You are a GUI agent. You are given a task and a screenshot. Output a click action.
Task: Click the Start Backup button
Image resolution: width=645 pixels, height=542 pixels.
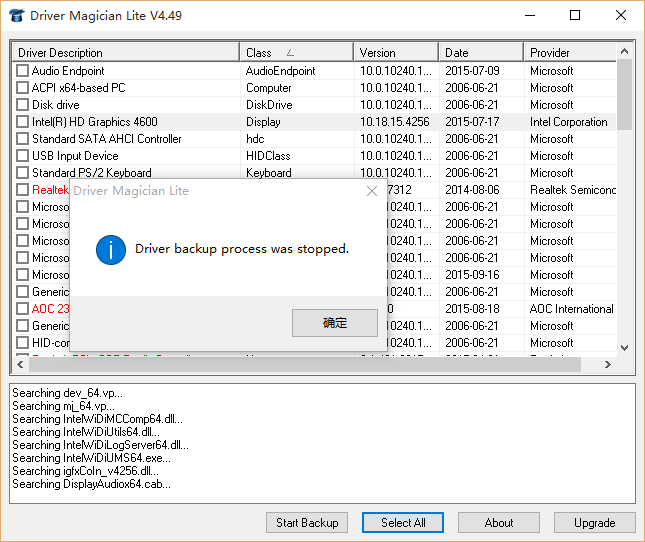[x=307, y=522]
